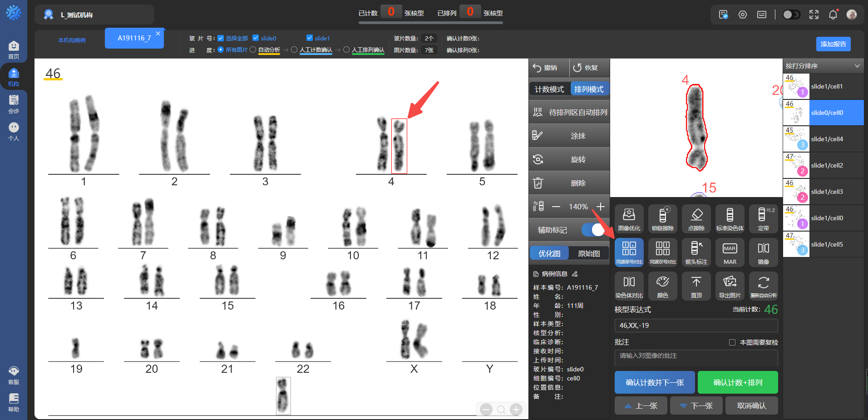Select the 人工计数确认 progress radio button
Viewport: 868px width, 420px height.
point(294,50)
